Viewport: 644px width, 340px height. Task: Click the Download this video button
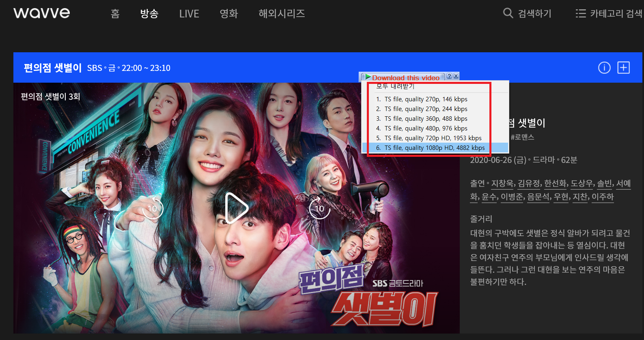403,77
